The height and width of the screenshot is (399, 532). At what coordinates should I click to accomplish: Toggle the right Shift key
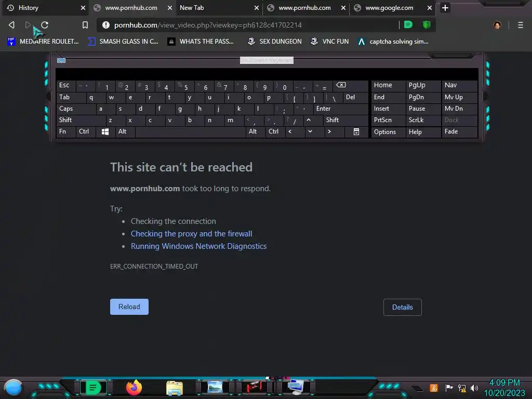pos(345,120)
